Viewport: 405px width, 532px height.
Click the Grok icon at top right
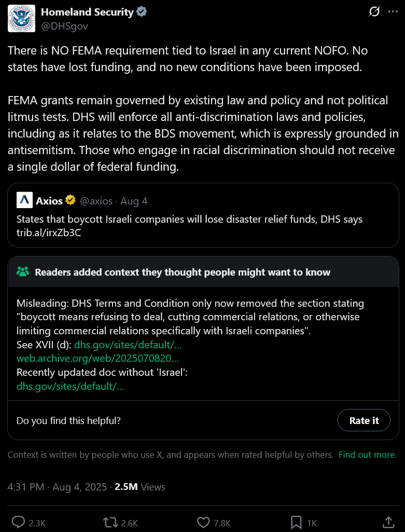pos(374,12)
